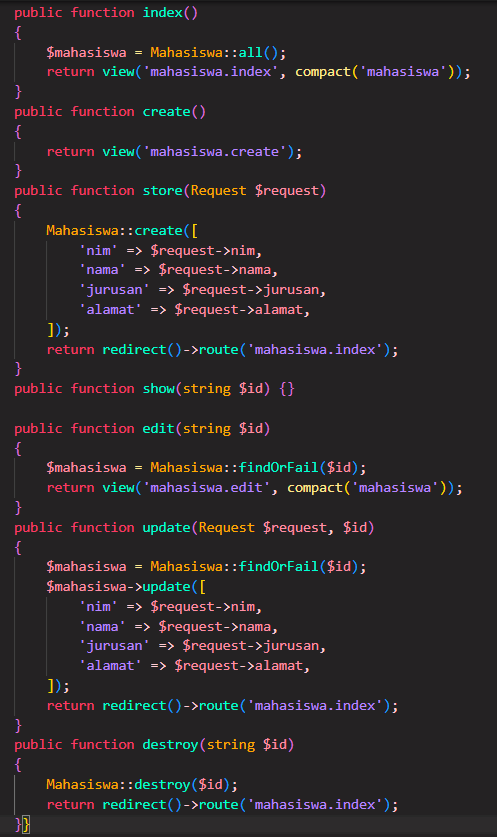Click 'Mahasiswa::create([' call in store
The height and width of the screenshot is (837, 497).
pyautogui.click(x=122, y=231)
